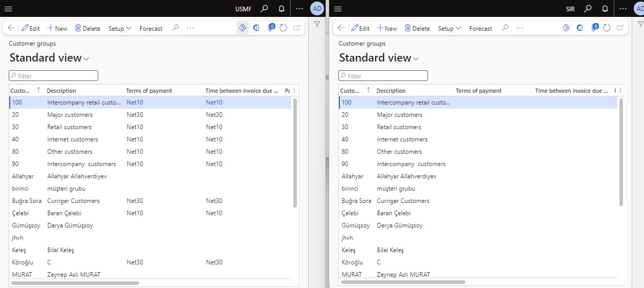The height and width of the screenshot is (288, 644).
Task: Click Power Apps diamond icon in SIR
Action: click(x=566, y=28)
